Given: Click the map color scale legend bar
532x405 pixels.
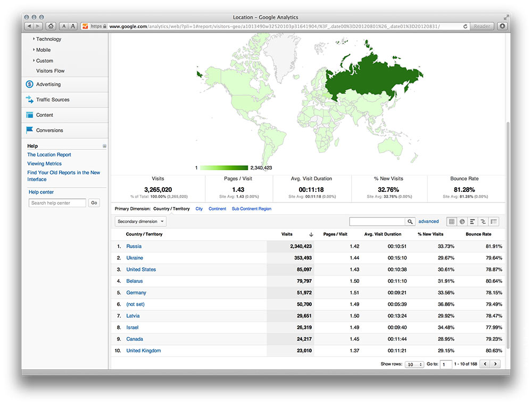Looking at the screenshot, I should [224, 168].
